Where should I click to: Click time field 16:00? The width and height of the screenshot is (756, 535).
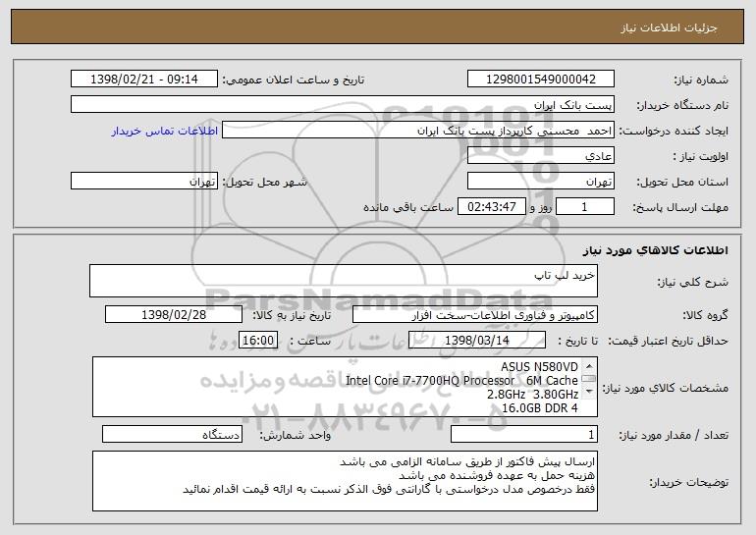(x=258, y=341)
